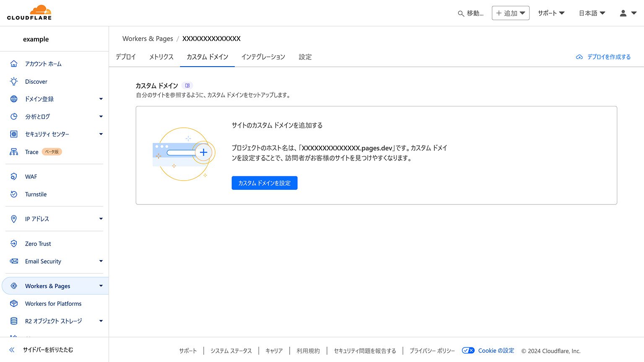Click the IP アドレス location pin icon

click(x=14, y=219)
